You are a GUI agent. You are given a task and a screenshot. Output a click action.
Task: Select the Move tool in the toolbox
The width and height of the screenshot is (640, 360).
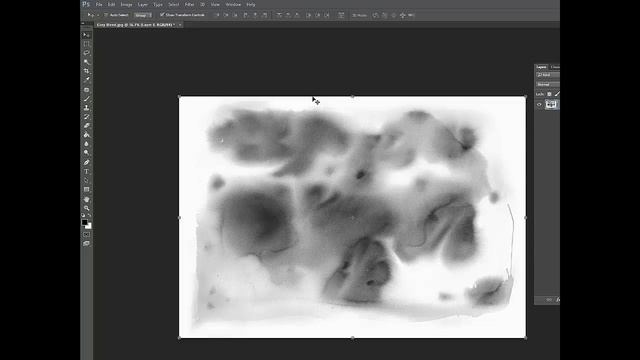[x=86, y=35]
